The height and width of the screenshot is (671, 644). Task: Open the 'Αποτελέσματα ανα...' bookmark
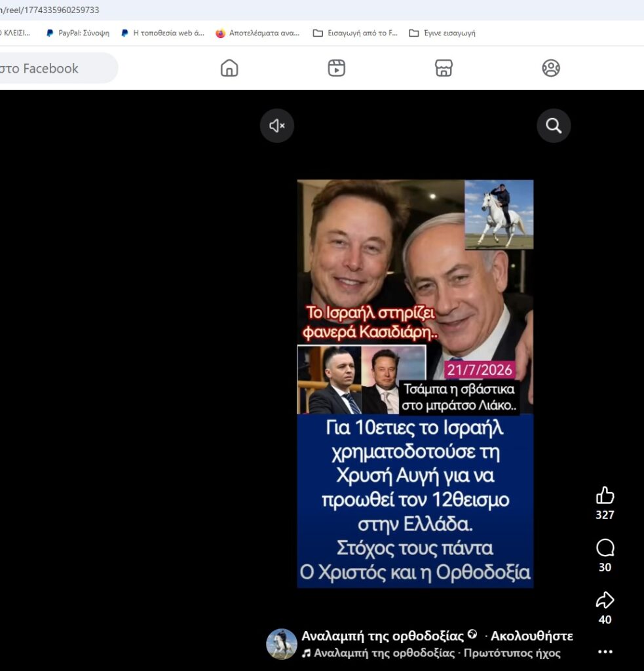click(x=258, y=33)
